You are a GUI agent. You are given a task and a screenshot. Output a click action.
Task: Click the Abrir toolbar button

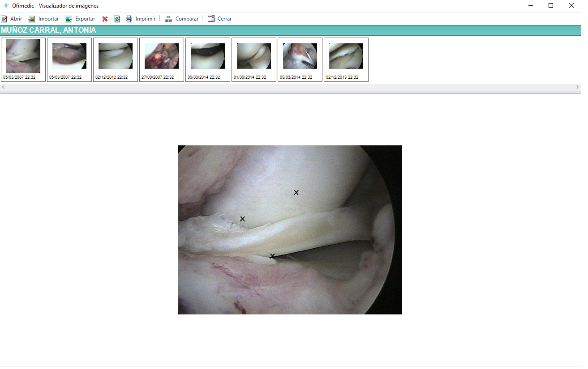point(12,19)
